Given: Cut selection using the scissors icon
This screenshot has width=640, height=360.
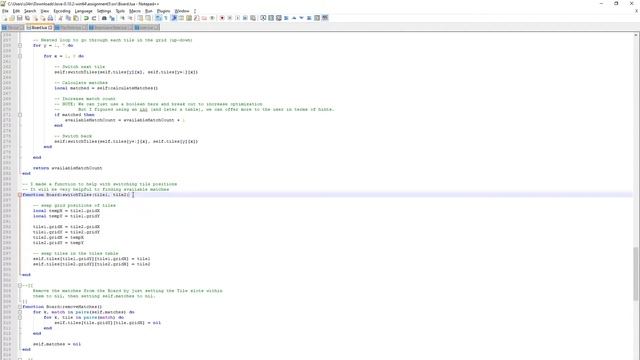Looking at the screenshot, I should pos(60,18).
